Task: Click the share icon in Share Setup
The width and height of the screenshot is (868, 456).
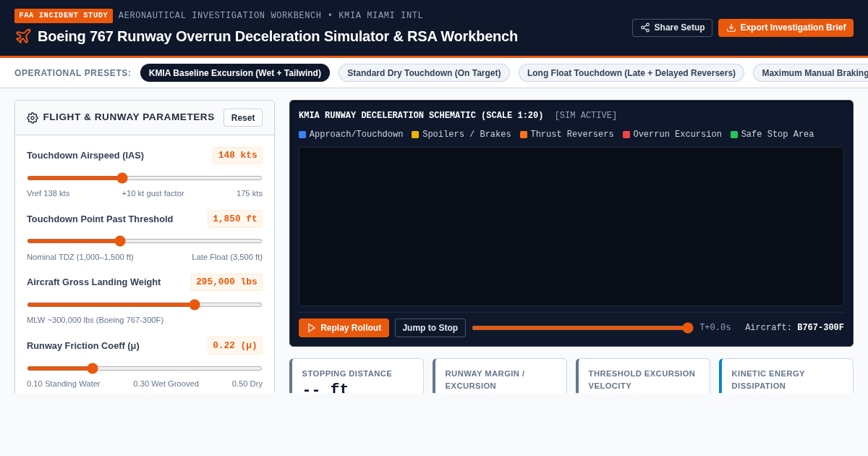Action: point(645,28)
